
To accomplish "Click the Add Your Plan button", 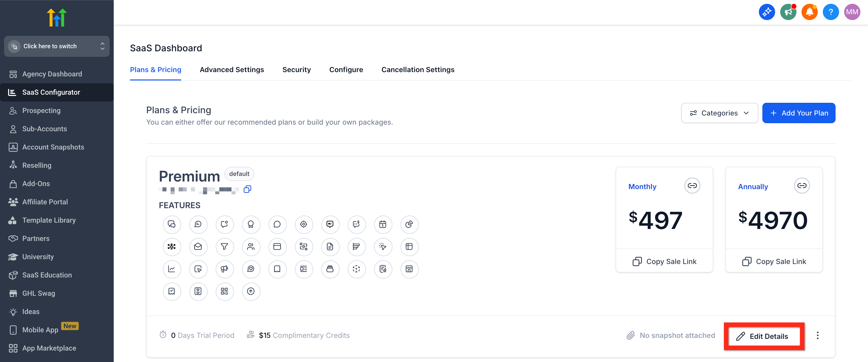I will [799, 113].
